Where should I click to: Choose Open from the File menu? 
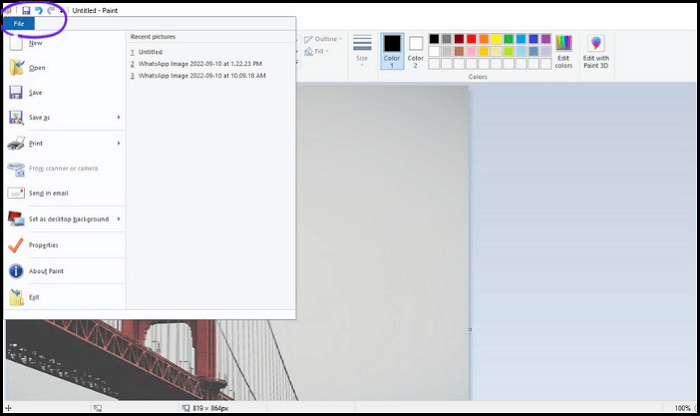pos(36,68)
